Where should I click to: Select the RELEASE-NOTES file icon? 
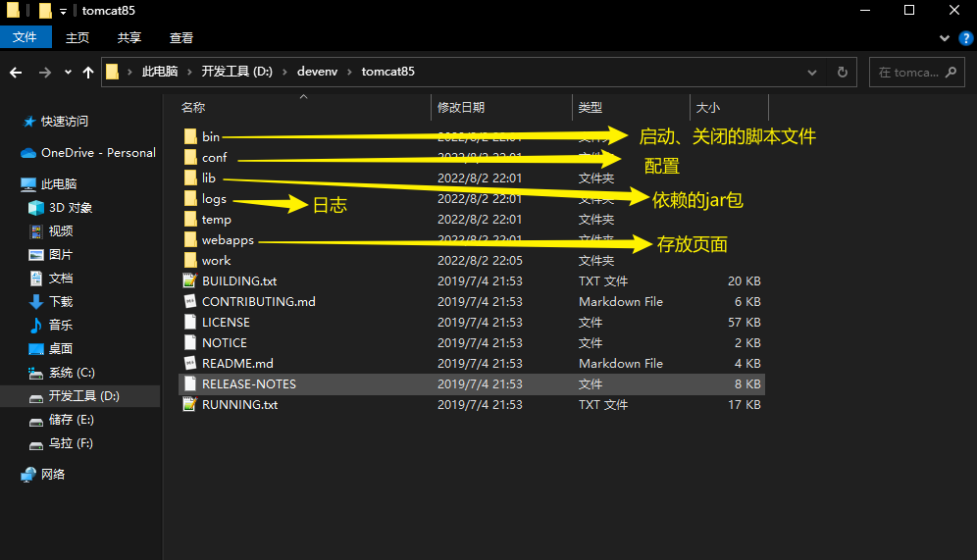[x=190, y=383]
